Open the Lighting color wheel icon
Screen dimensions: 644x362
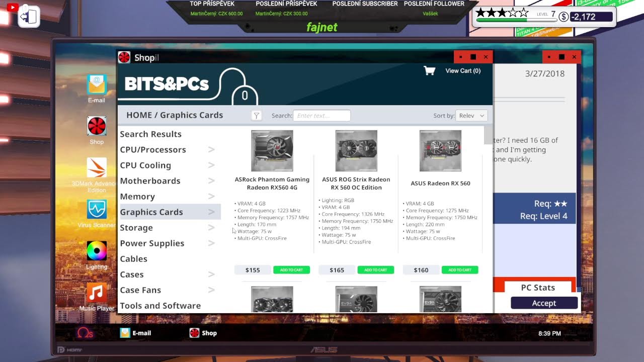97,251
